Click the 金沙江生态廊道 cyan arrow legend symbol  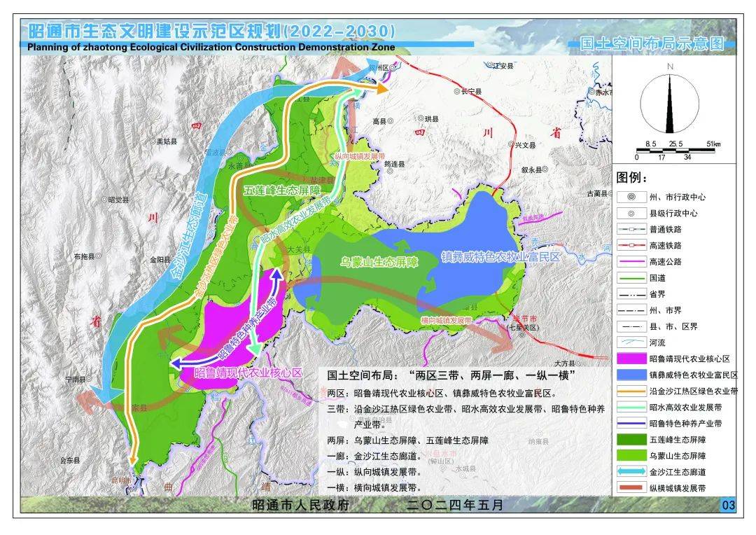[631, 472]
